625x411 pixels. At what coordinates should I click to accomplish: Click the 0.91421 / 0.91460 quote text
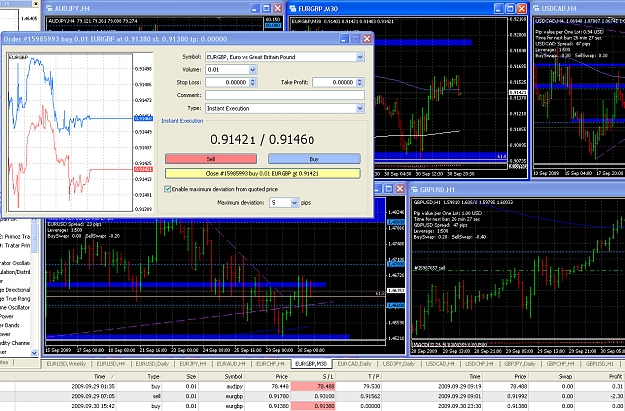(x=262, y=139)
